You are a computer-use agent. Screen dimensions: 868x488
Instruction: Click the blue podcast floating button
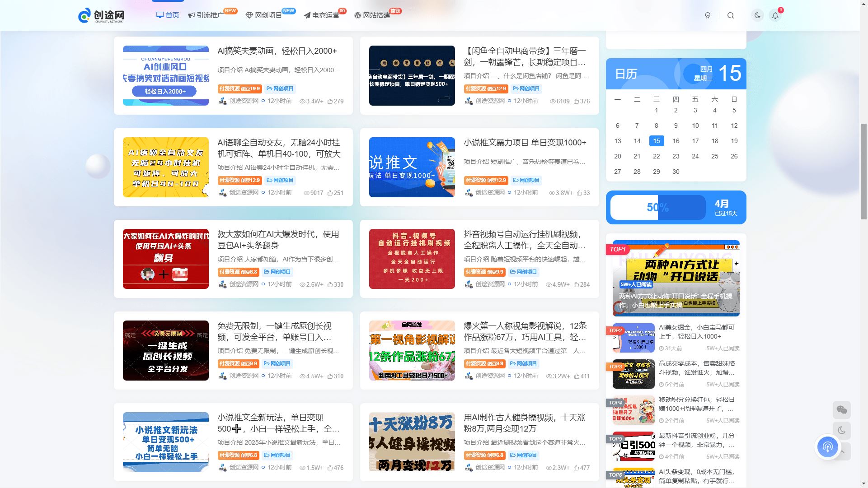pos(828,447)
